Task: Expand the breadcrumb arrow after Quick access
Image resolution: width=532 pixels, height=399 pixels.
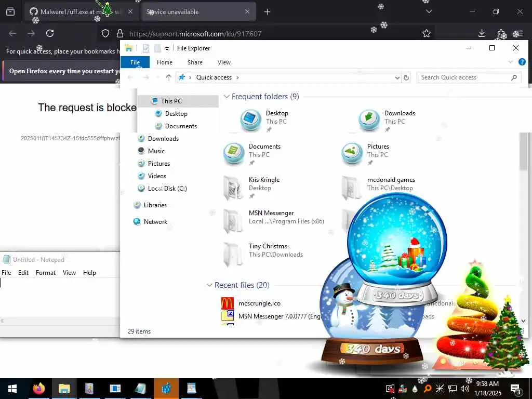Action: pos(237,78)
